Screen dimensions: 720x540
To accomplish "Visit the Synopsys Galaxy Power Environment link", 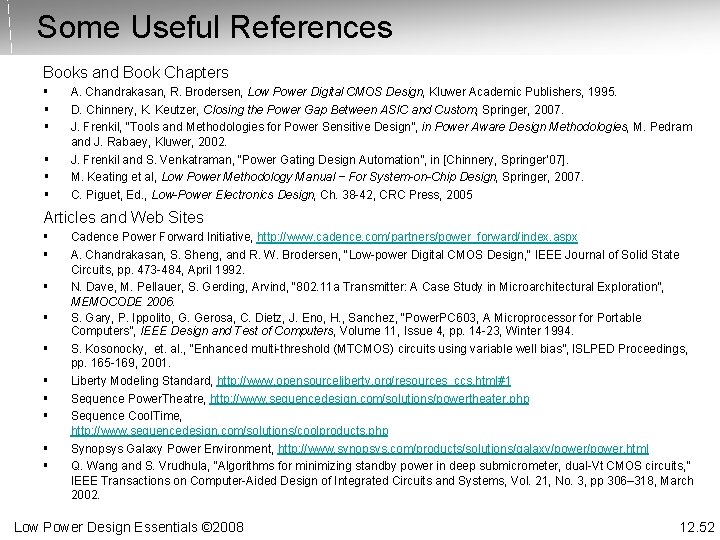I will 463,449.
